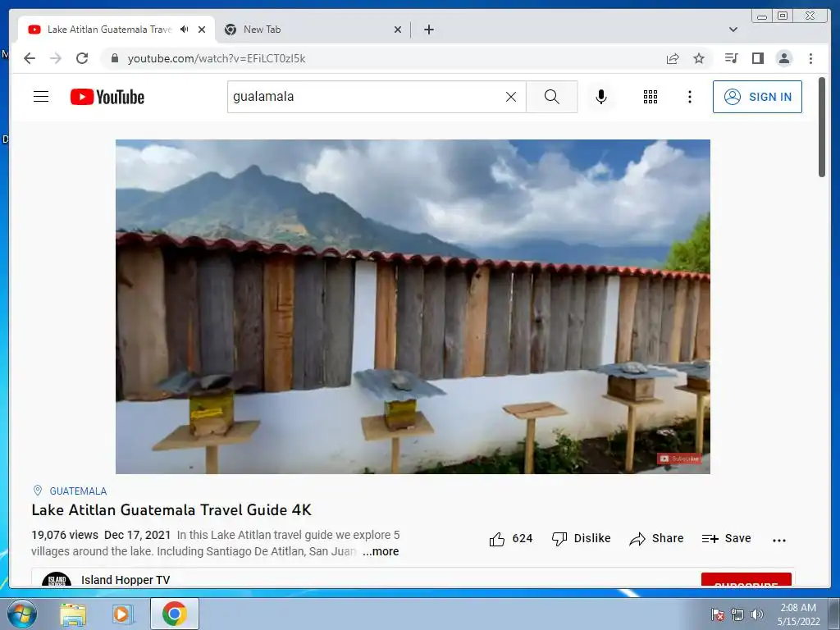840x630 pixels.
Task: Share this page from address bar
Action: 673,58
